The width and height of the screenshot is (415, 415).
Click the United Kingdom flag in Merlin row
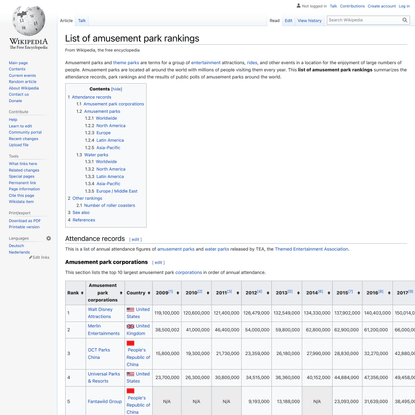(130, 326)
